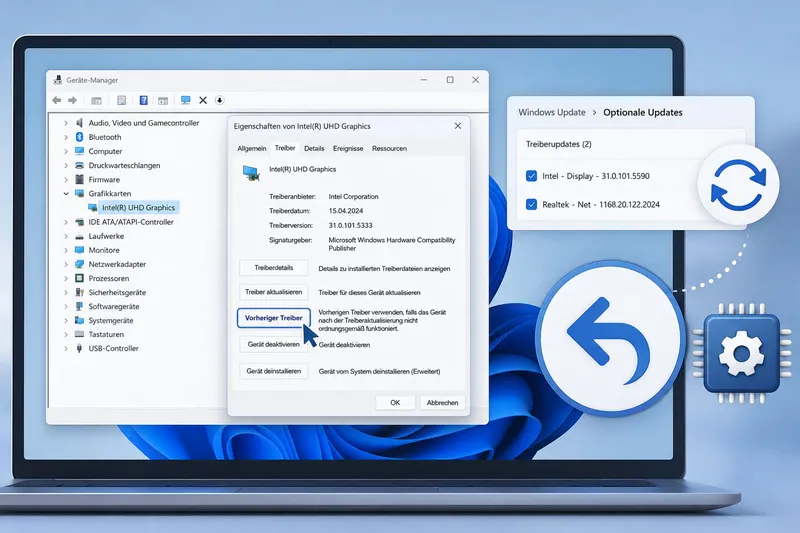Viewport: 800px width, 533px height.
Task: Select the Druckwarteschlangen tree item label
Action: pos(124,165)
